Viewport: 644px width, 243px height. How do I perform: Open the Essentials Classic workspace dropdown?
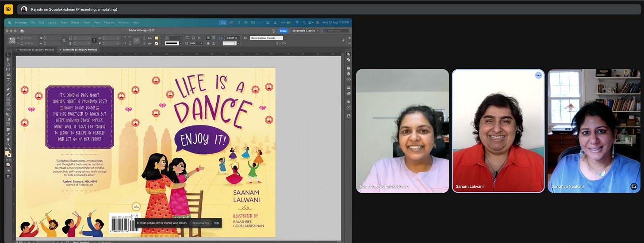tap(305, 31)
